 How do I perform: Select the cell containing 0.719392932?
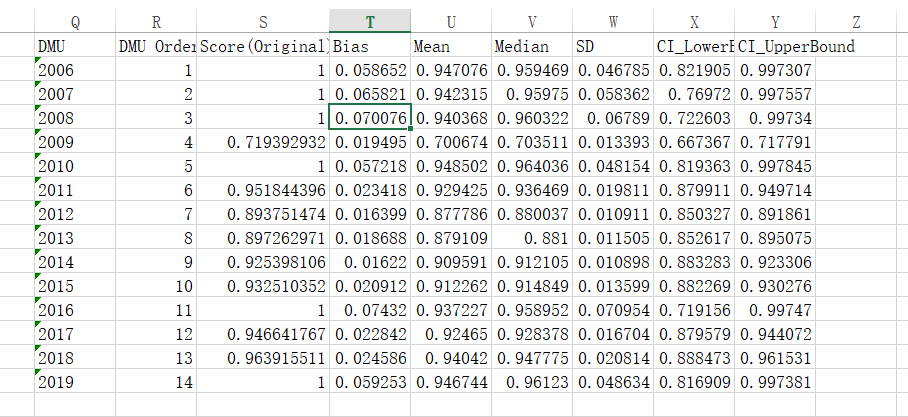pos(263,143)
